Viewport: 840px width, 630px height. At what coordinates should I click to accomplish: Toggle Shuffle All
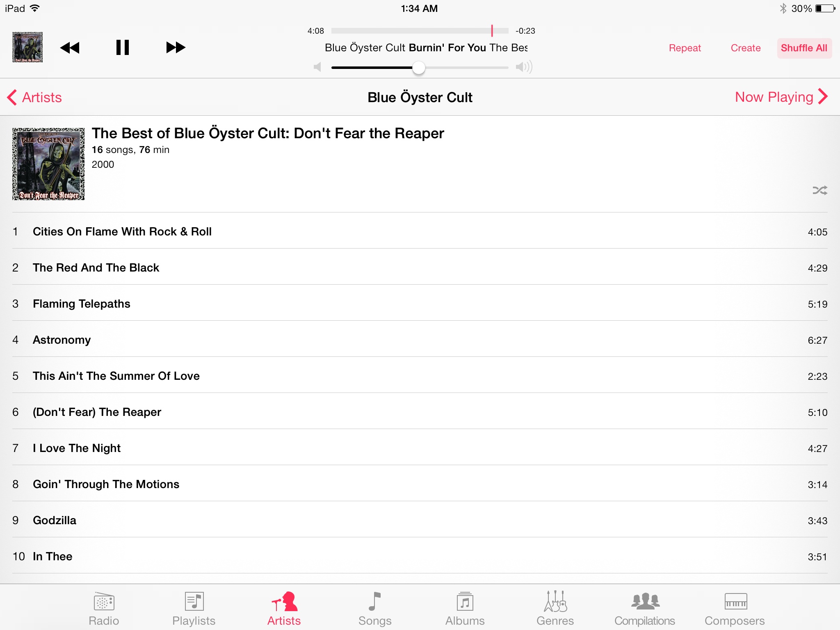[x=804, y=48]
